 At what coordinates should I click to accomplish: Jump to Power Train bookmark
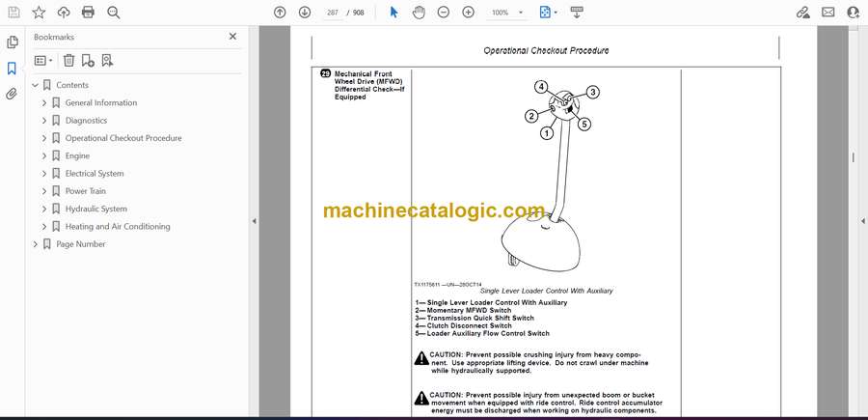click(85, 191)
